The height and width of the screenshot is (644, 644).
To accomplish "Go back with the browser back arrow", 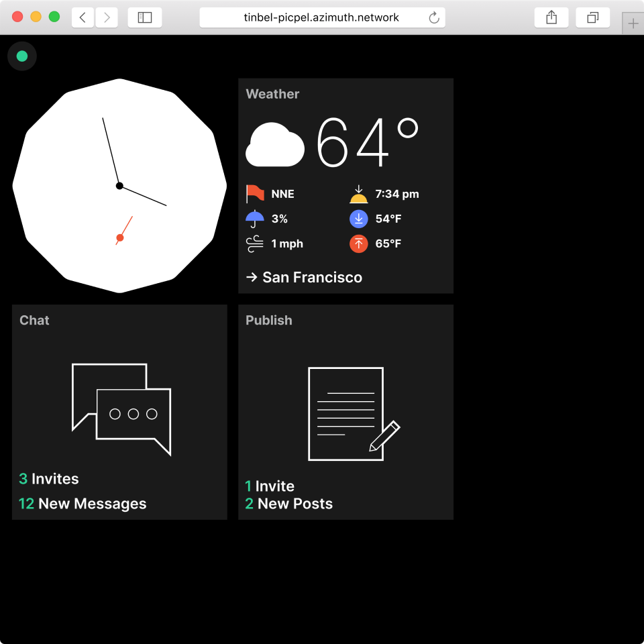I will pos(83,17).
